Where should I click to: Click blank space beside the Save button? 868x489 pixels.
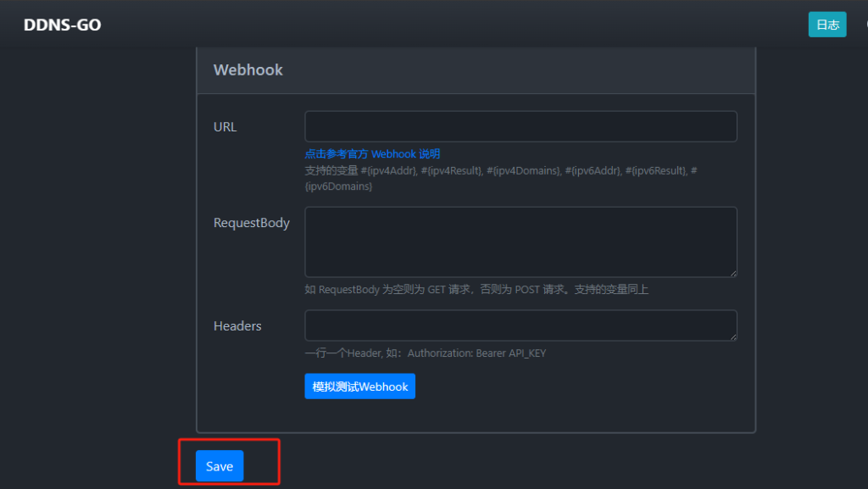tap(509, 466)
